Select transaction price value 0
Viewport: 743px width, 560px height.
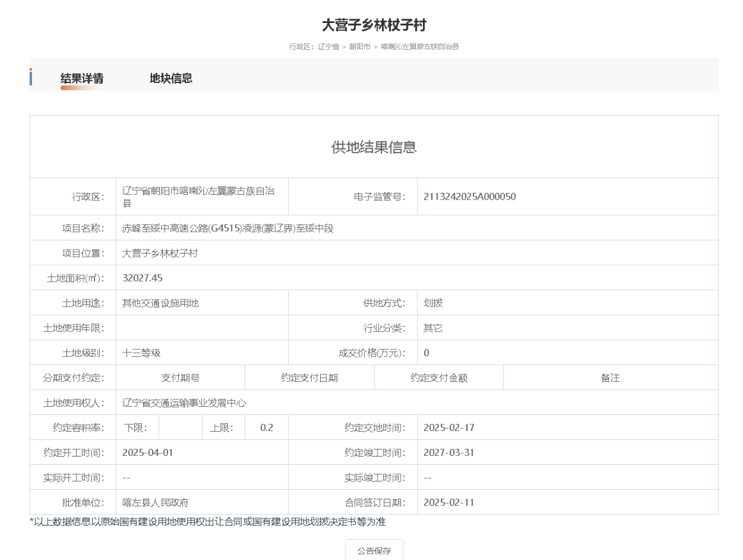point(427,353)
